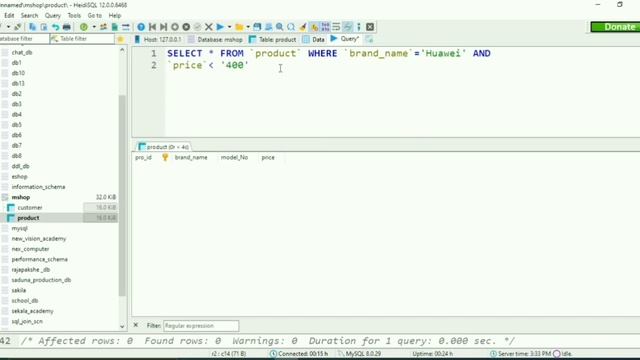
Task: Open the Tools menu
Action: pyautogui.click(x=74, y=16)
